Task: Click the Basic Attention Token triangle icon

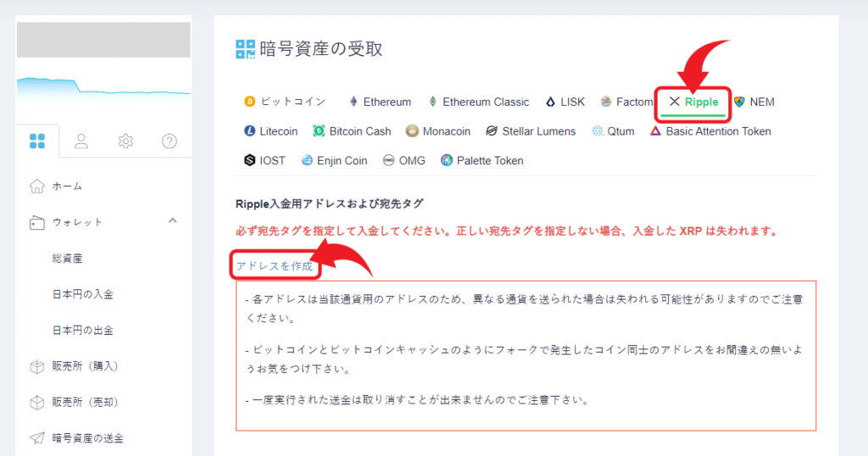Action: click(655, 131)
